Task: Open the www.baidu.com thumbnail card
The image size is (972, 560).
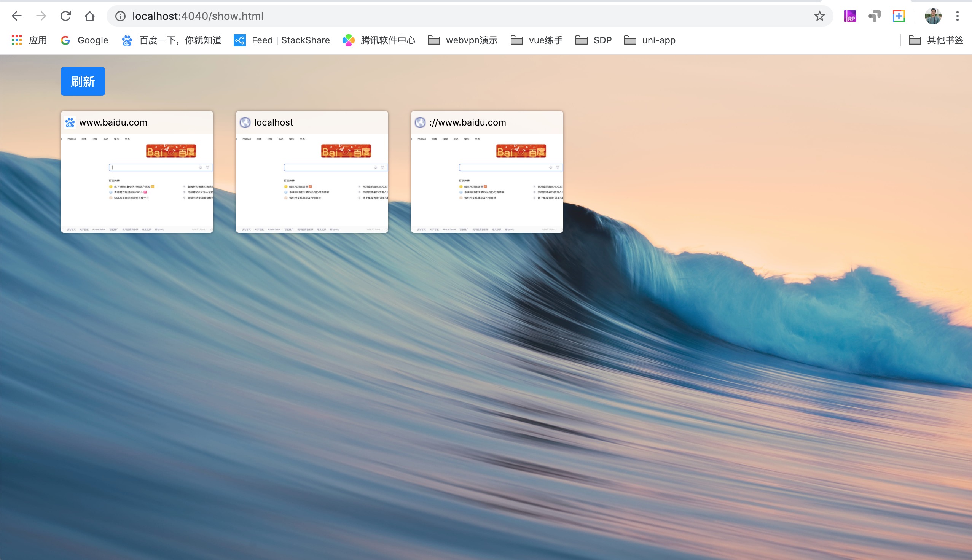Action: point(137,172)
